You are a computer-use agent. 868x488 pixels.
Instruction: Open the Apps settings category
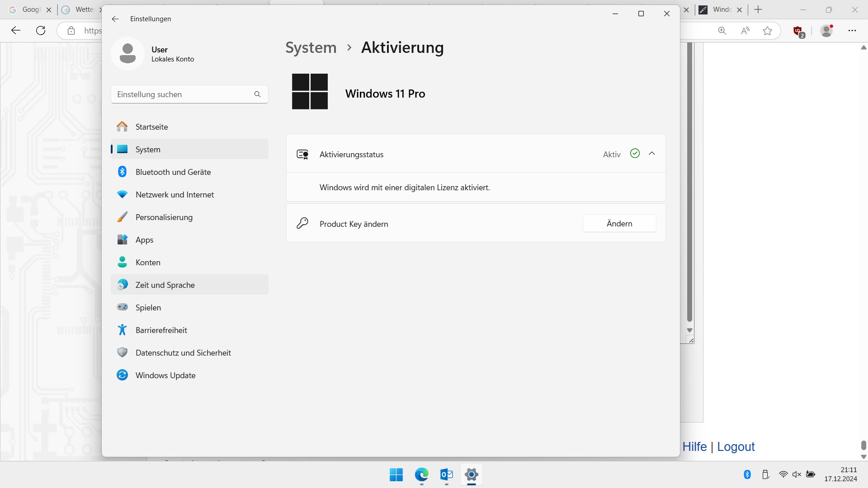click(189, 240)
